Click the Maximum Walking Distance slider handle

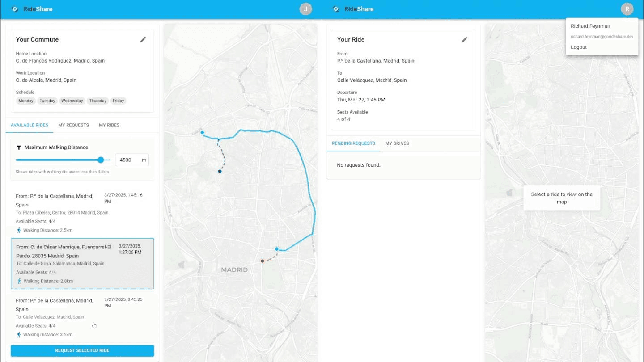coord(100,160)
